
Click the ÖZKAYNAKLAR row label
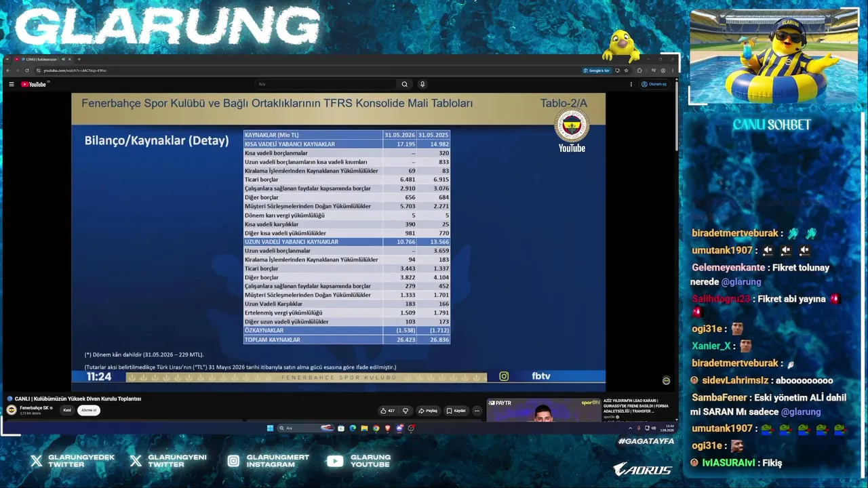[x=264, y=330]
